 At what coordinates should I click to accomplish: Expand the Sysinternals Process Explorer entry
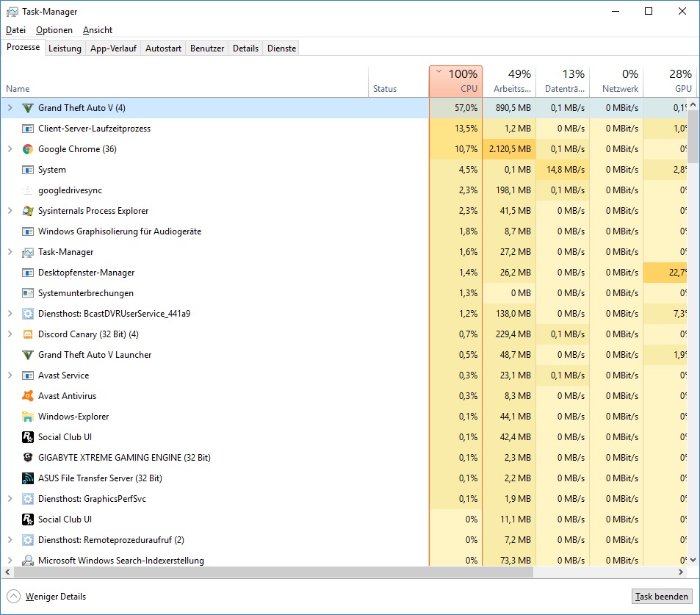click(x=10, y=210)
